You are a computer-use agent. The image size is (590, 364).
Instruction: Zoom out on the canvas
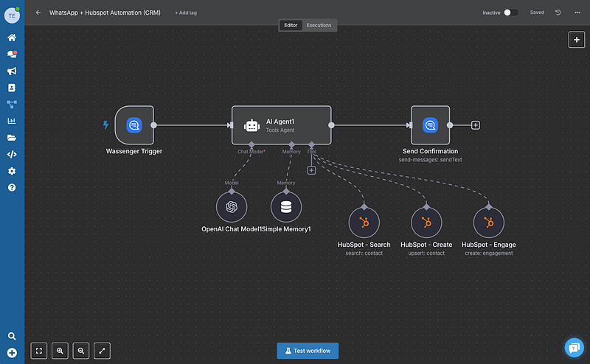pyautogui.click(x=81, y=350)
